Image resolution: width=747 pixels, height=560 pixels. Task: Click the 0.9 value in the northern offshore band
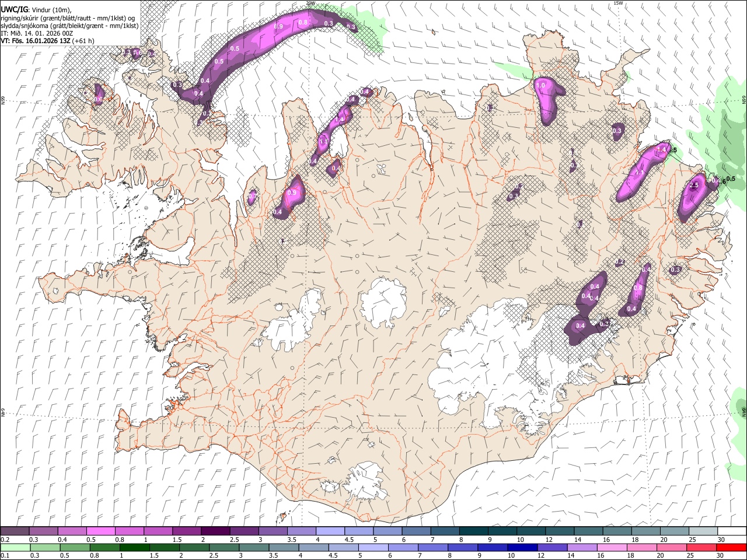coord(278,27)
